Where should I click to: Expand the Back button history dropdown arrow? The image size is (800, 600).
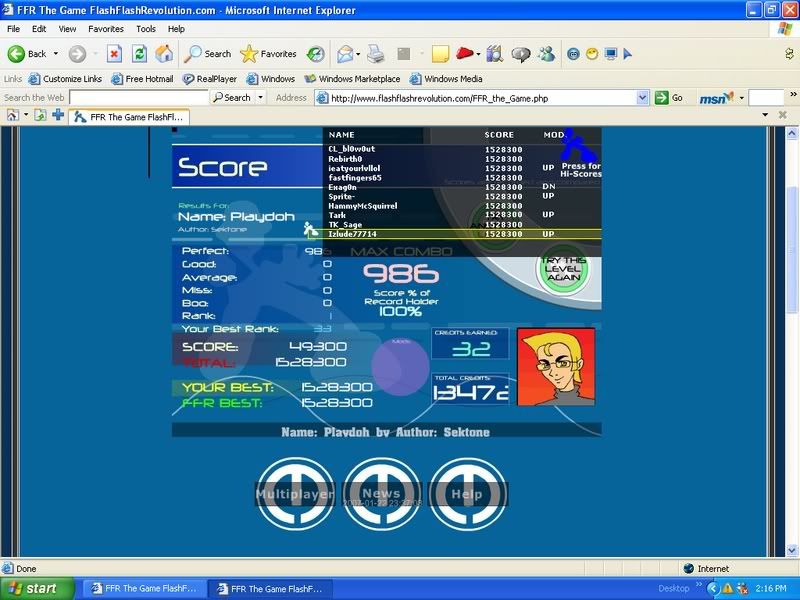[x=56, y=54]
